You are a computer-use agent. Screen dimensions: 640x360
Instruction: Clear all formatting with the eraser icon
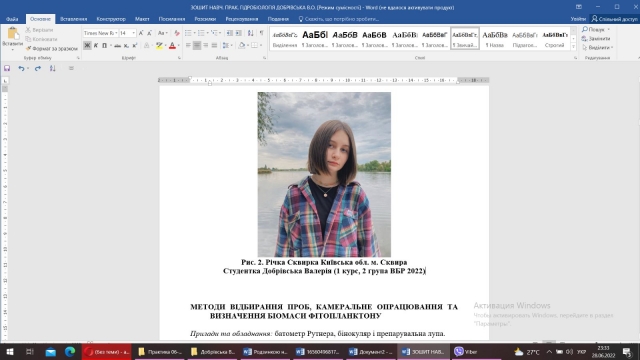[x=177, y=33]
